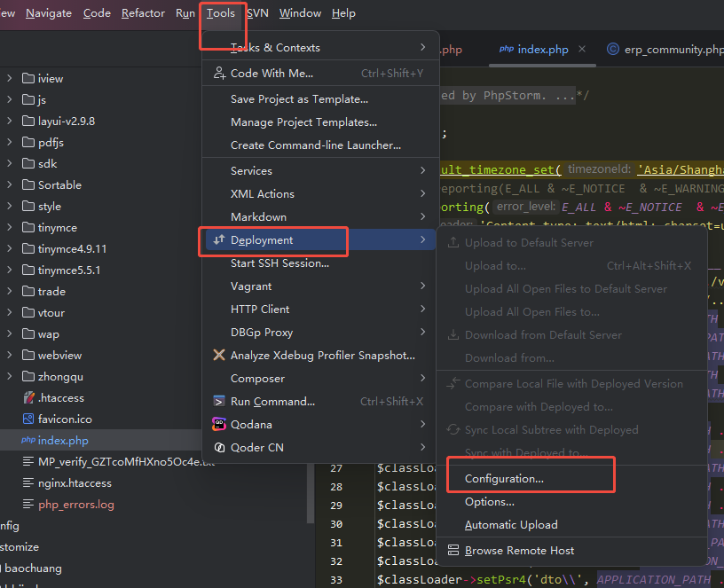Expand the layui-v2.9.8 folder
This screenshot has height=588, width=724.
point(9,121)
